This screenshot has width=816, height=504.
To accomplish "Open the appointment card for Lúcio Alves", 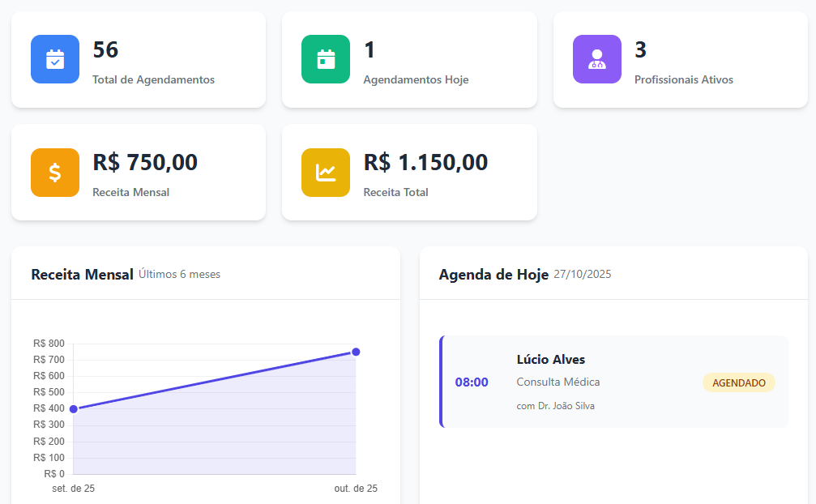I will pyautogui.click(x=614, y=382).
